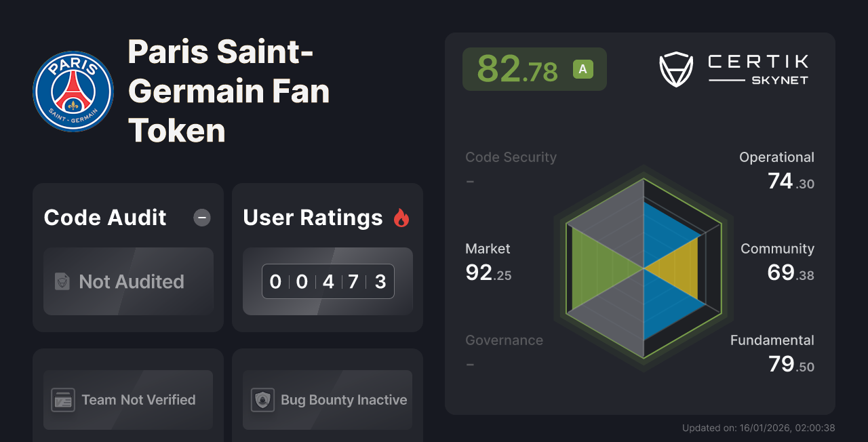This screenshot has width=868, height=442.
Task: Click the Team Not Verified ID card icon
Action: point(64,399)
